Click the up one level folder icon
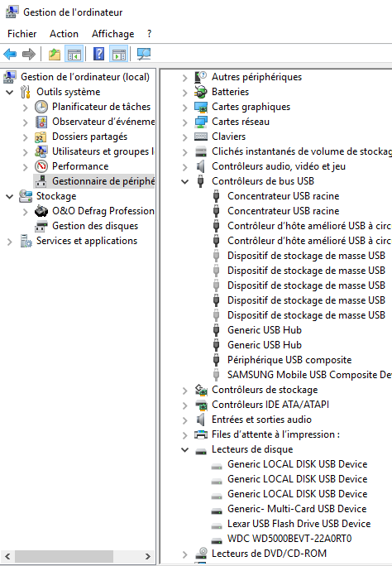 55,54
